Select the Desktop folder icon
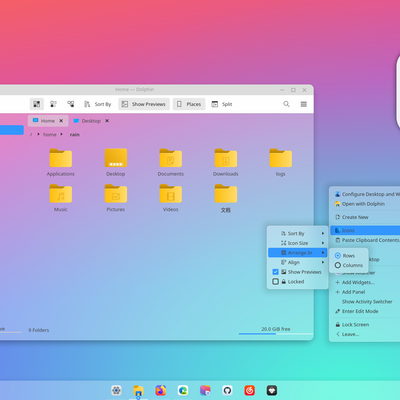Screen dimensions: 400x400 point(116,158)
